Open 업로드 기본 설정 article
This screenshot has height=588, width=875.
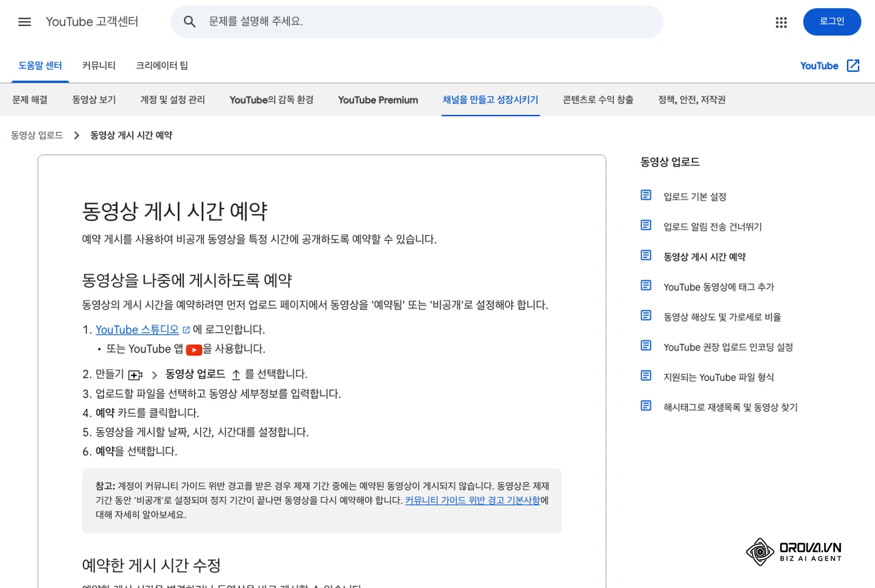(x=695, y=197)
